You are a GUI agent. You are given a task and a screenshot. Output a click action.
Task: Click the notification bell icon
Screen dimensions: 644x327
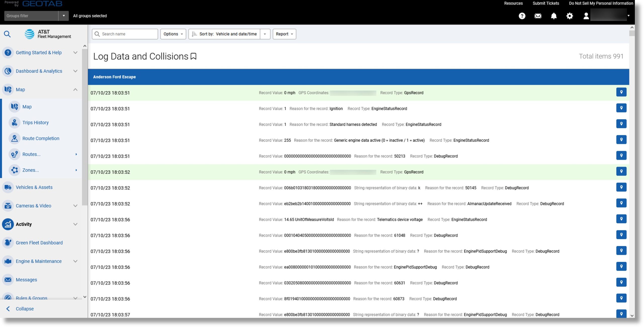pyautogui.click(x=554, y=15)
